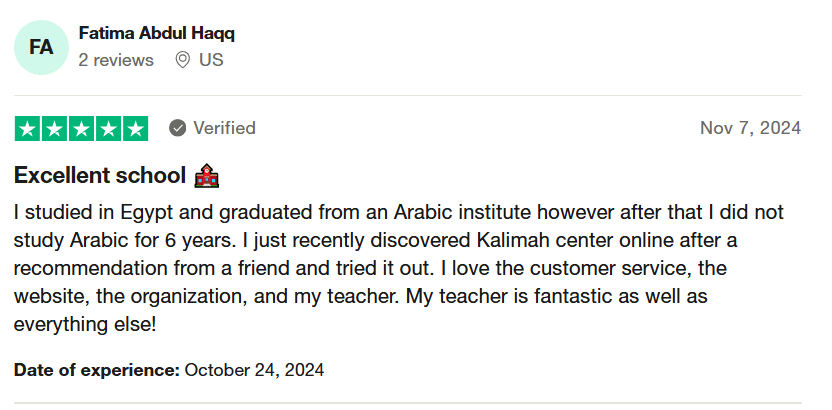The width and height of the screenshot is (832, 410).
Task: Click the third green rating star
Action: point(81,129)
